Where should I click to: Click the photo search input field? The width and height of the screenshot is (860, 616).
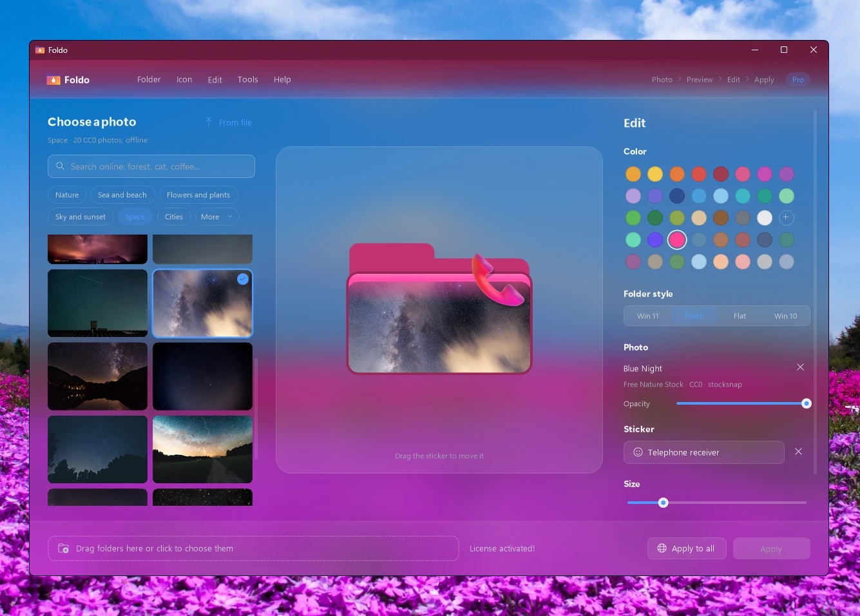tap(151, 166)
